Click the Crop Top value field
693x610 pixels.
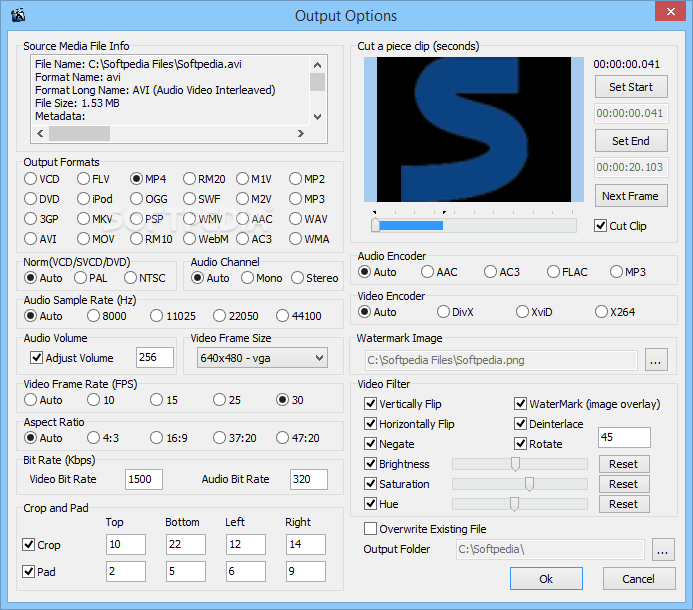point(126,544)
